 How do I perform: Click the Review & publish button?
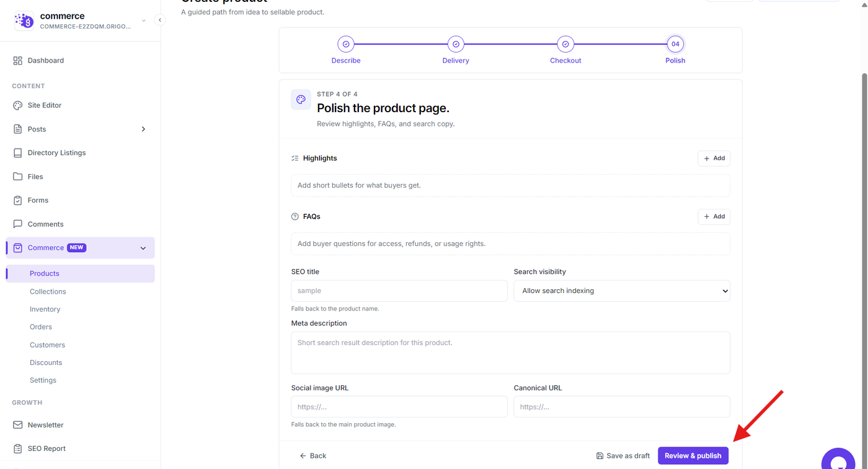[693, 456]
